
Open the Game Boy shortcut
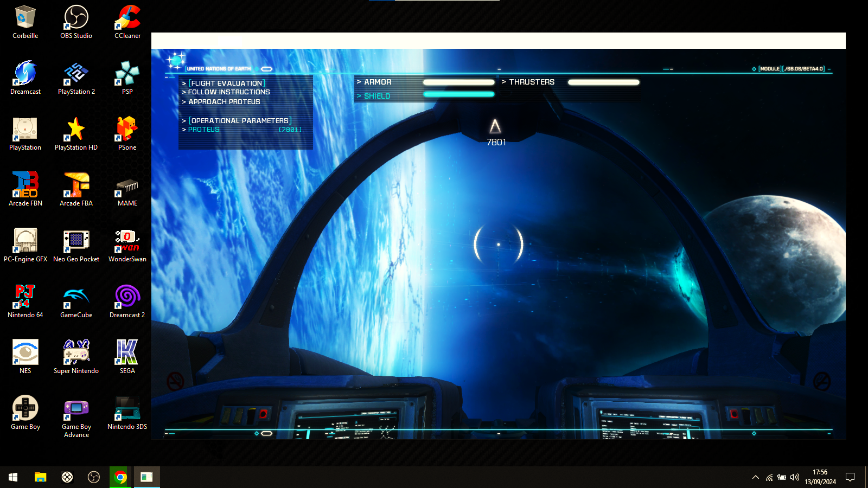pyautogui.click(x=25, y=413)
